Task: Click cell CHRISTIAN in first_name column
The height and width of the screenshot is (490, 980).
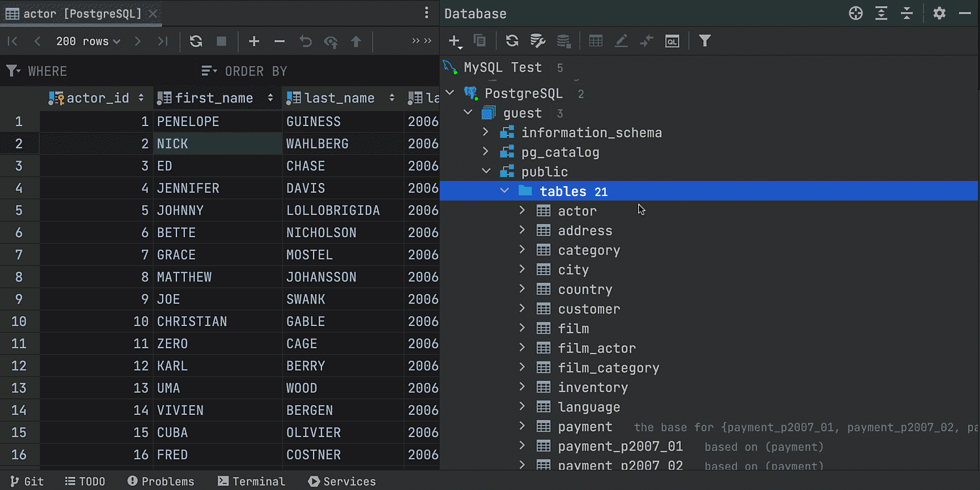Action: (218, 321)
